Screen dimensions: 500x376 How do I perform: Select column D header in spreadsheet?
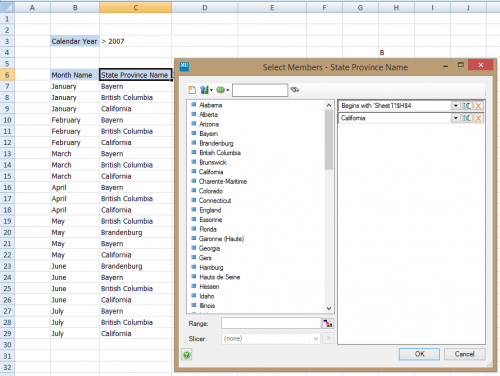(205, 7)
